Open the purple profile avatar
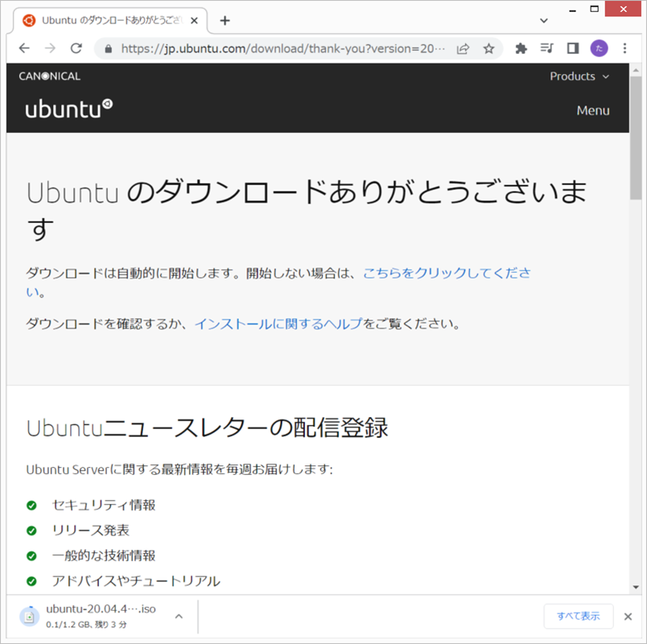 tap(599, 48)
